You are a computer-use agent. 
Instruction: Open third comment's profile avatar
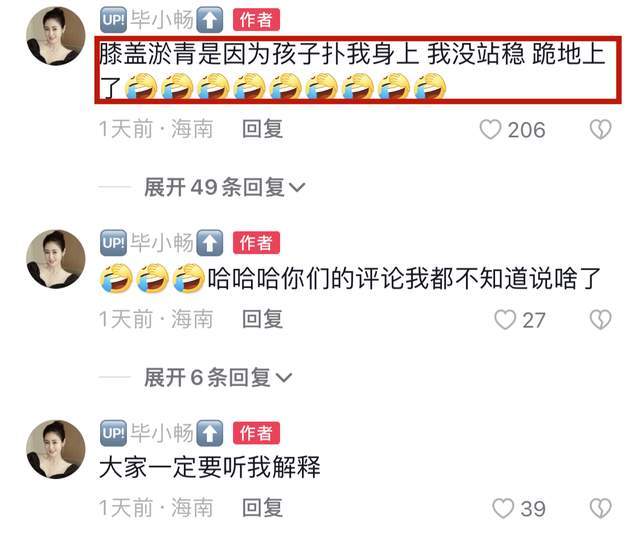(56, 449)
